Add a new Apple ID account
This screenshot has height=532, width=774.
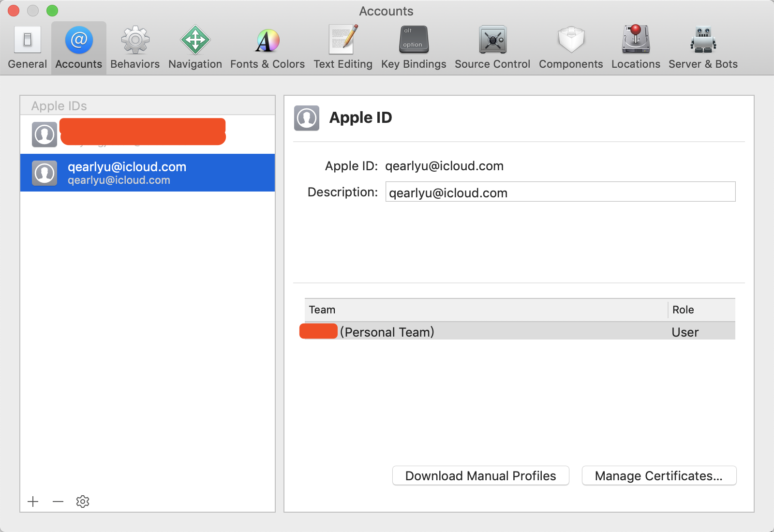[x=33, y=502]
